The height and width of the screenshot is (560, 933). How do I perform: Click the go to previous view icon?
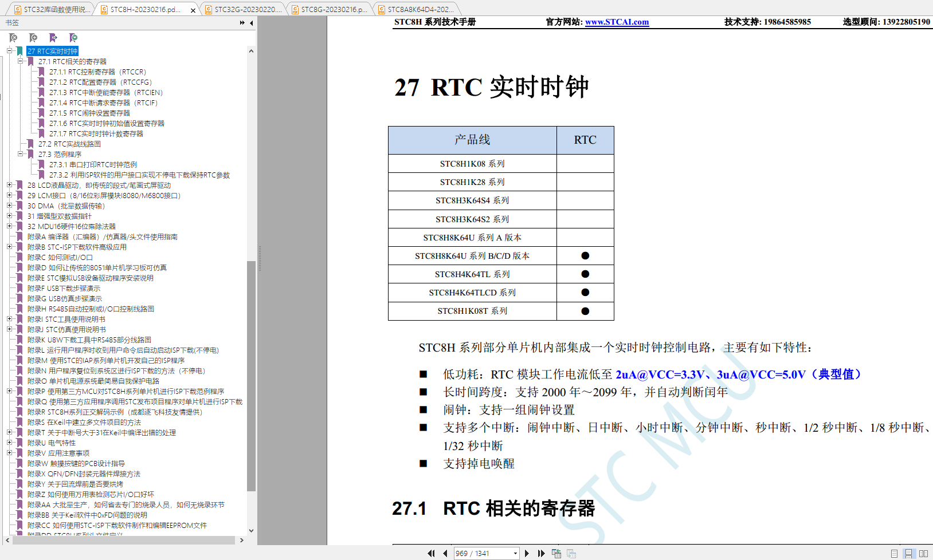tap(556, 553)
